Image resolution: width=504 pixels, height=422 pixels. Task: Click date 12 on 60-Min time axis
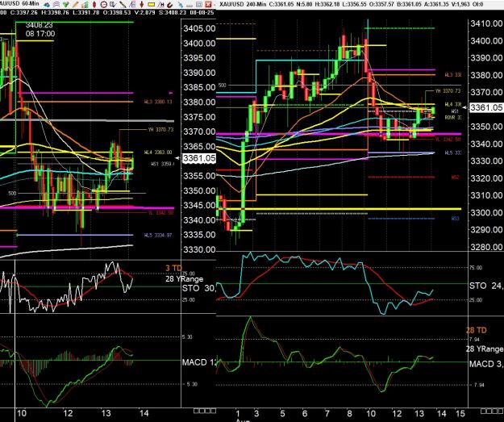68,413
